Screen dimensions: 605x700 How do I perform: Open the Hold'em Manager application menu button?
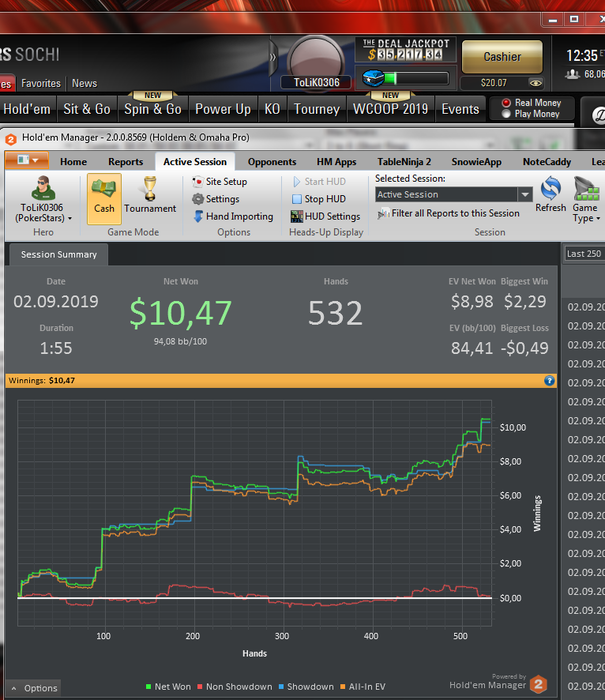27,160
